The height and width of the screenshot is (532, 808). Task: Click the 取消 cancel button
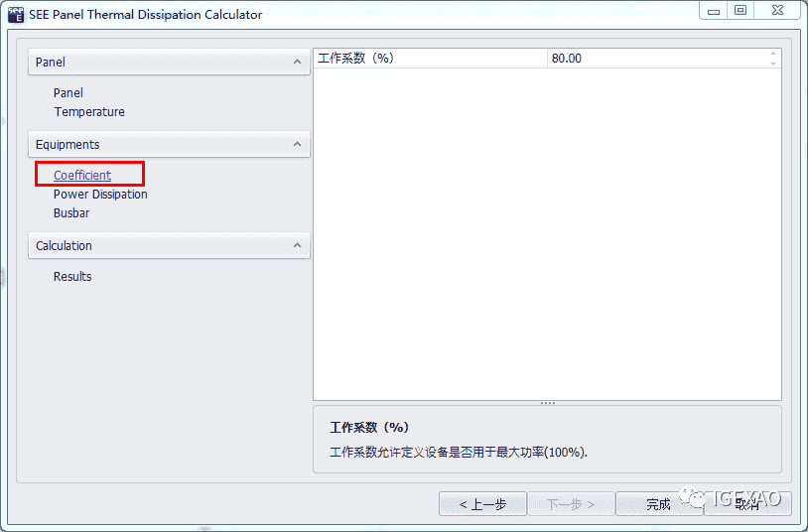click(747, 504)
